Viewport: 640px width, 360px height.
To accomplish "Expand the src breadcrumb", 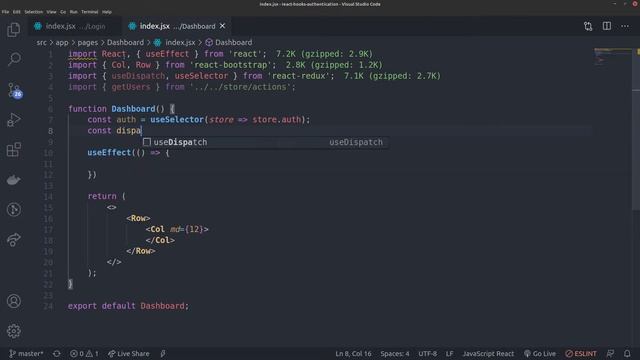I will (x=42, y=42).
